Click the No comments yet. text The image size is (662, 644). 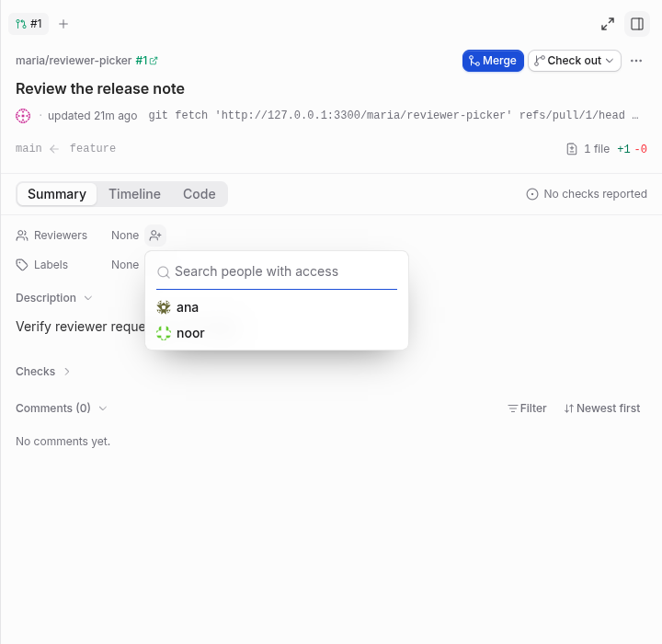(x=63, y=442)
